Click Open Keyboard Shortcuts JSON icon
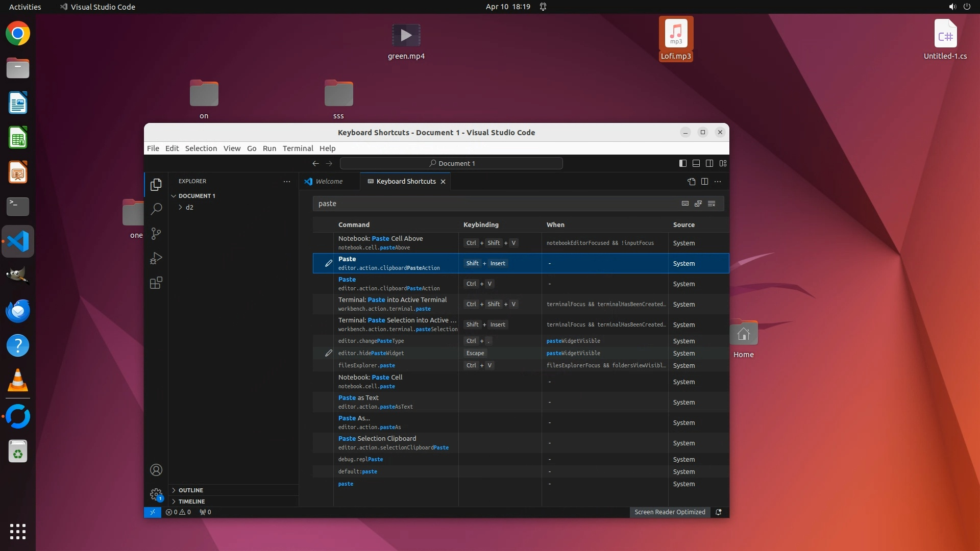Screen dimensions: 980x551 click(691, 182)
